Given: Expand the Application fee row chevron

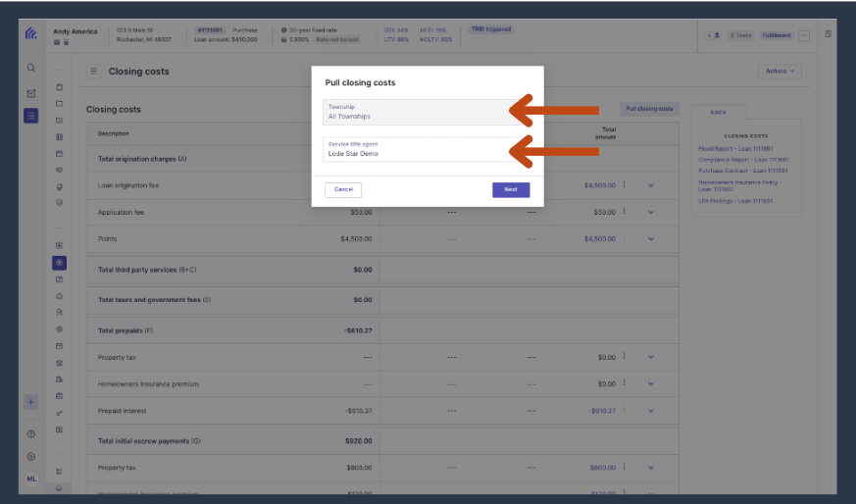Looking at the screenshot, I should coord(651,213).
